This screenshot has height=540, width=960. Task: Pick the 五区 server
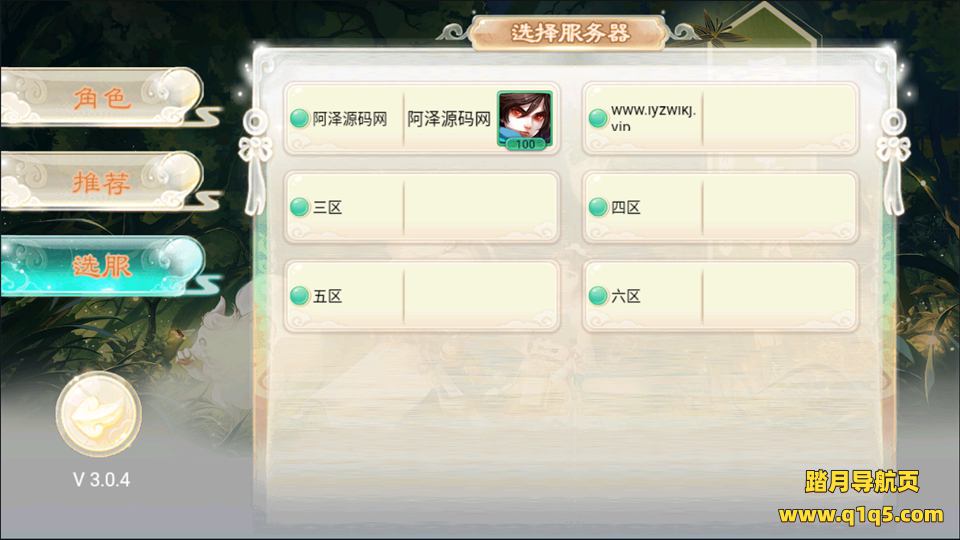[x=422, y=296]
